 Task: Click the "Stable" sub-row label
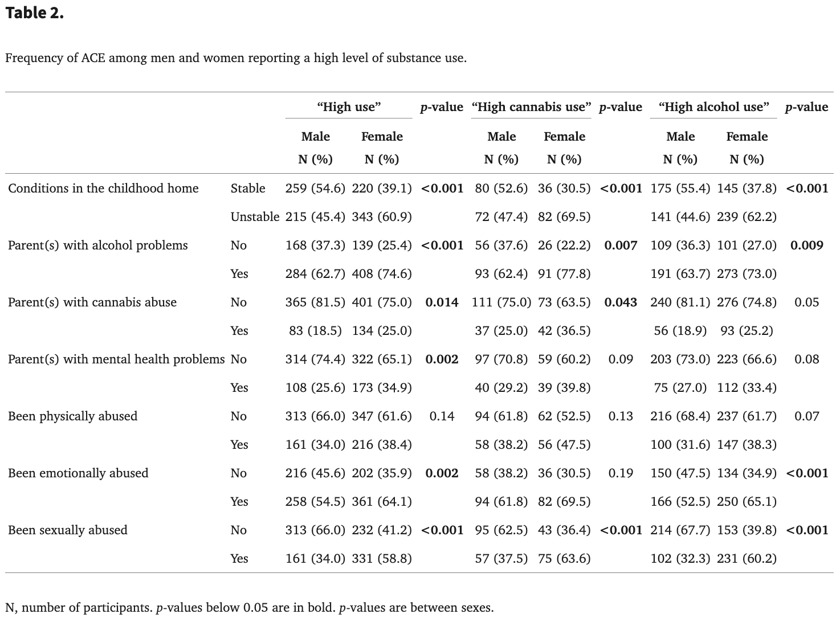click(248, 188)
